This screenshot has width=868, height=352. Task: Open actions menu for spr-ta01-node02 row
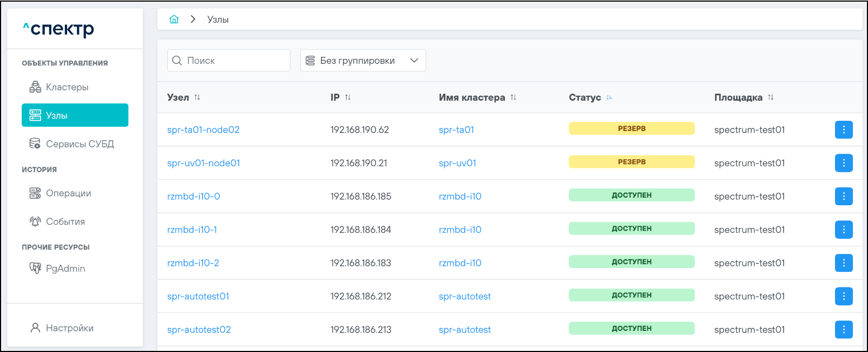843,130
